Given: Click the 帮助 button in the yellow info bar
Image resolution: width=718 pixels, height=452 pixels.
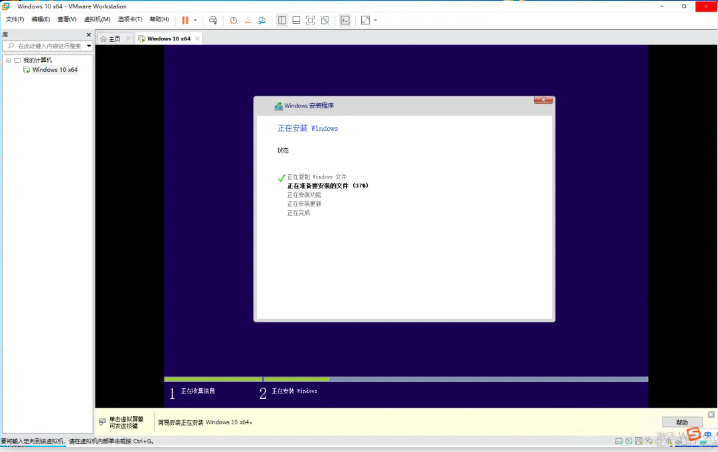Looking at the screenshot, I should 681,422.
